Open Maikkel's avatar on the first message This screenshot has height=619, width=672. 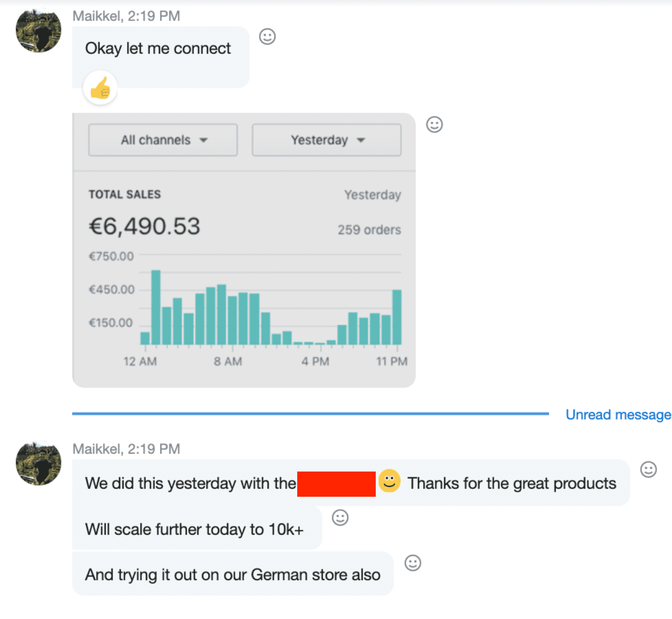(39, 30)
